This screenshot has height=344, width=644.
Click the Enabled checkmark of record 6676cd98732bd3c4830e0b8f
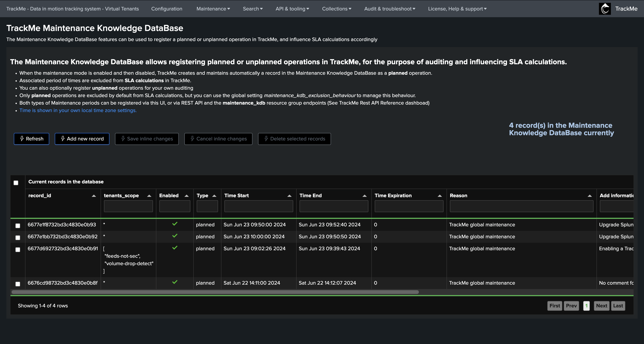[175, 282]
